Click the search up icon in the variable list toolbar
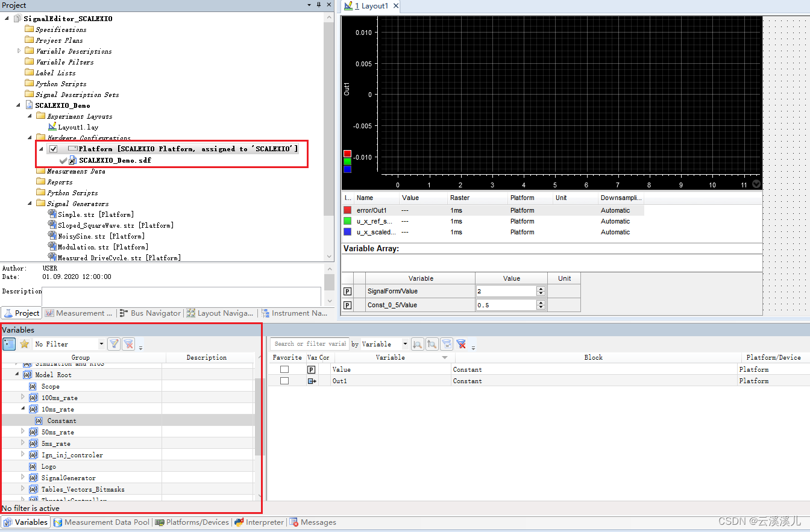The width and height of the screenshot is (810, 532). pos(432,344)
